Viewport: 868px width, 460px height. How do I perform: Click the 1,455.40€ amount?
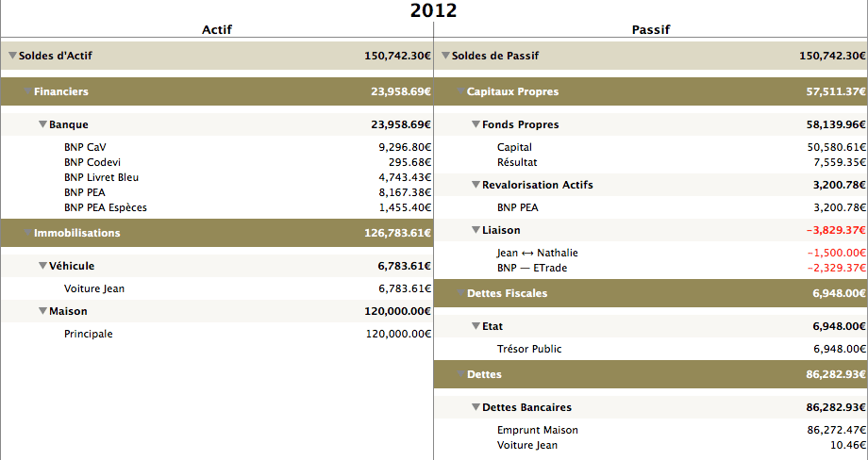tap(405, 207)
